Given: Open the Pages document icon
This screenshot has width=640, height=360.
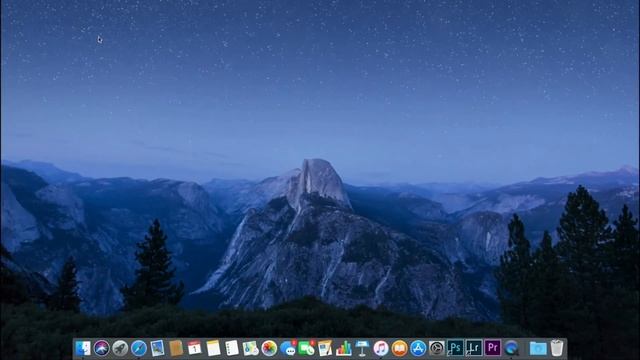Looking at the screenshot, I should pyautogui.click(x=325, y=348).
